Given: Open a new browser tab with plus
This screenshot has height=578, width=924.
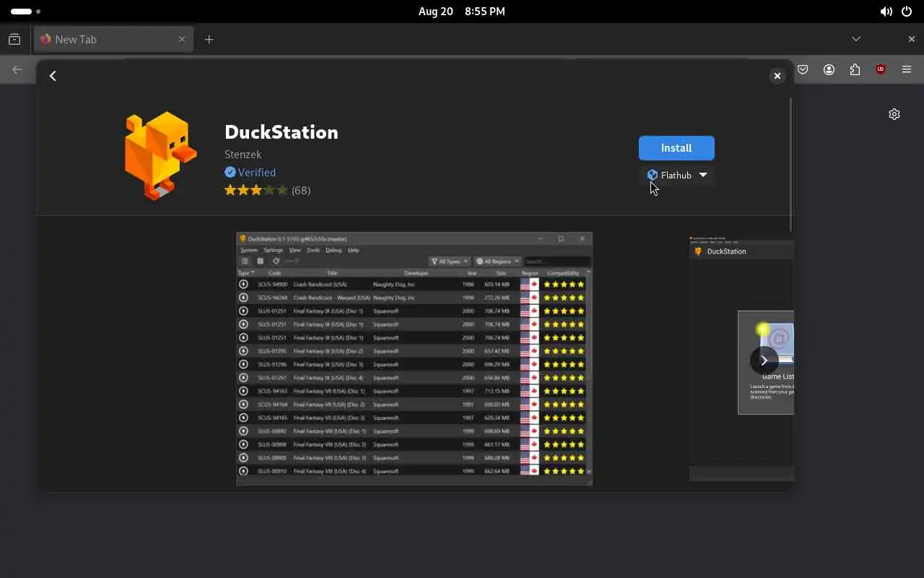Looking at the screenshot, I should tap(209, 39).
